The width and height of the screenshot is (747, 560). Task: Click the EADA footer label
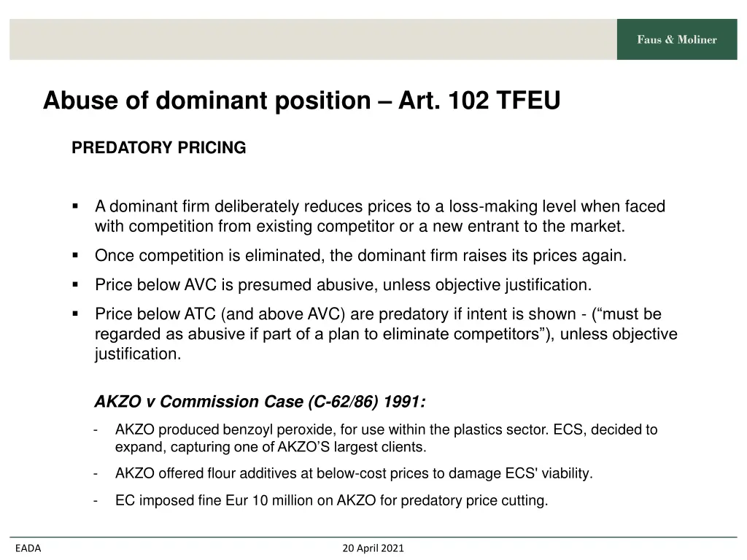click(28, 548)
